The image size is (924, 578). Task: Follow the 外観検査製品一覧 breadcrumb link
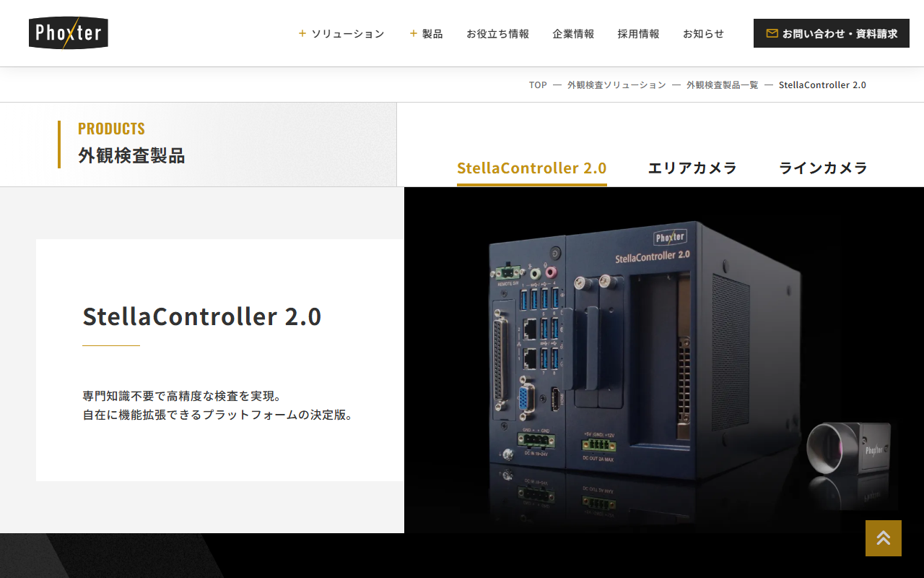[x=723, y=85]
